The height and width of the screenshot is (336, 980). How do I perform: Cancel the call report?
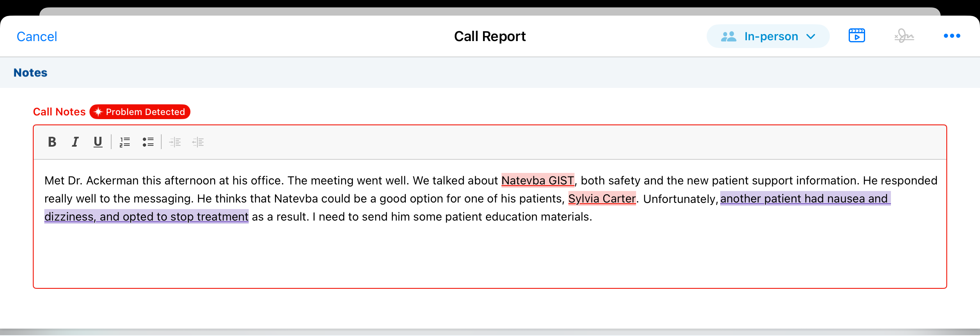[37, 37]
